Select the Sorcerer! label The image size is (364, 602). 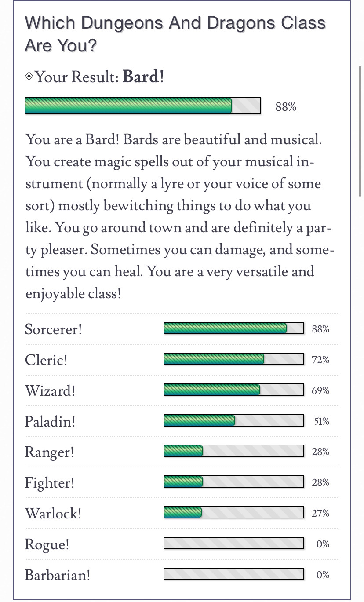[53, 329]
